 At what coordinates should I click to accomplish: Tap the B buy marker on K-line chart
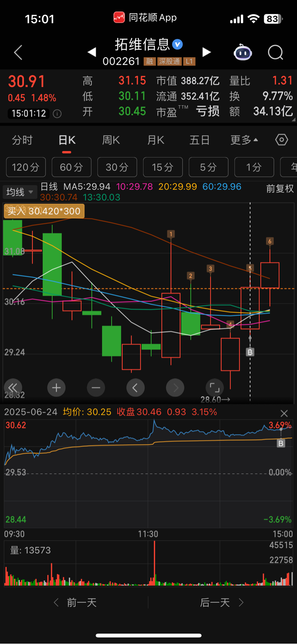(250, 352)
